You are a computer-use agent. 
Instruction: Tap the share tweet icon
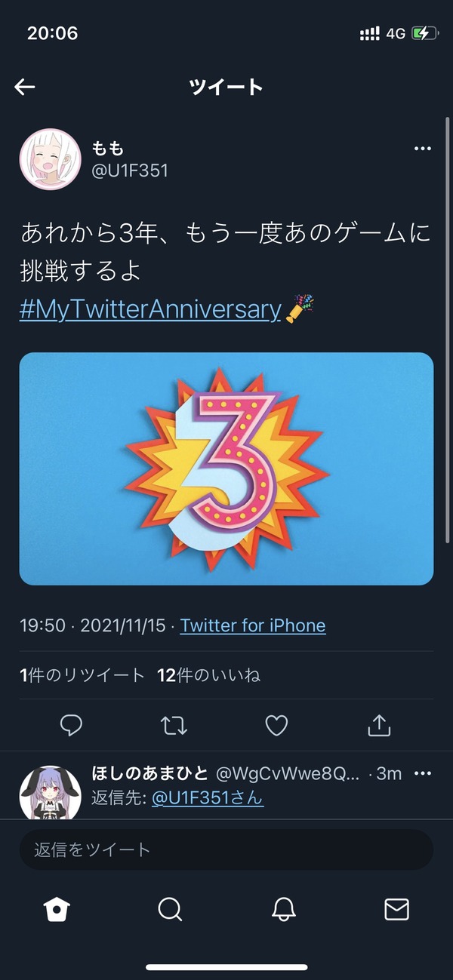point(378,726)
